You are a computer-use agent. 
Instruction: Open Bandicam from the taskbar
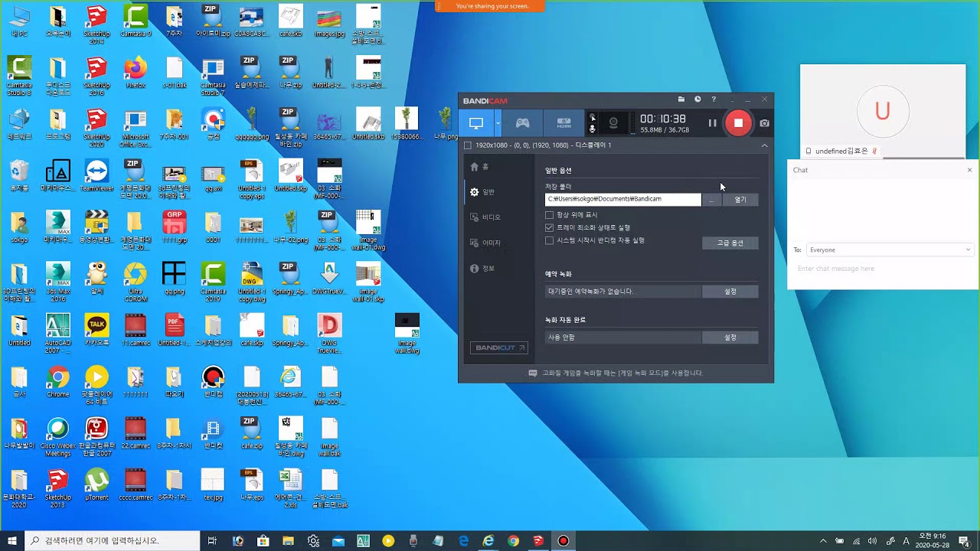click(563, 541)
